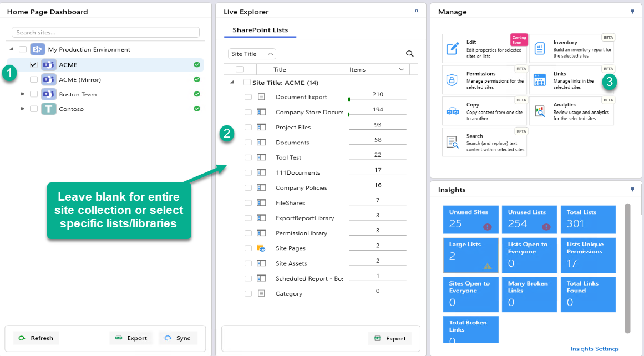This screenshot has height=356, width=644.
Task: Click the Category list icon
Action: click(261, 293)
